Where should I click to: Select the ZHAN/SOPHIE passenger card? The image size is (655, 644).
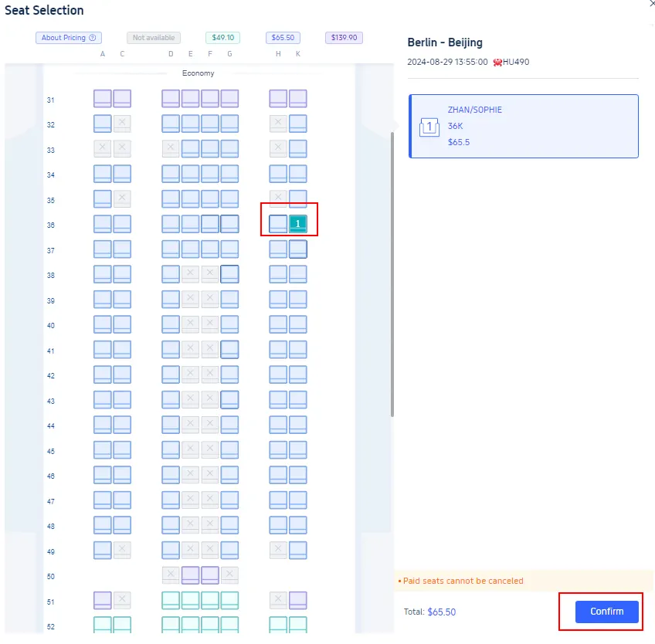tap(523, 127)
